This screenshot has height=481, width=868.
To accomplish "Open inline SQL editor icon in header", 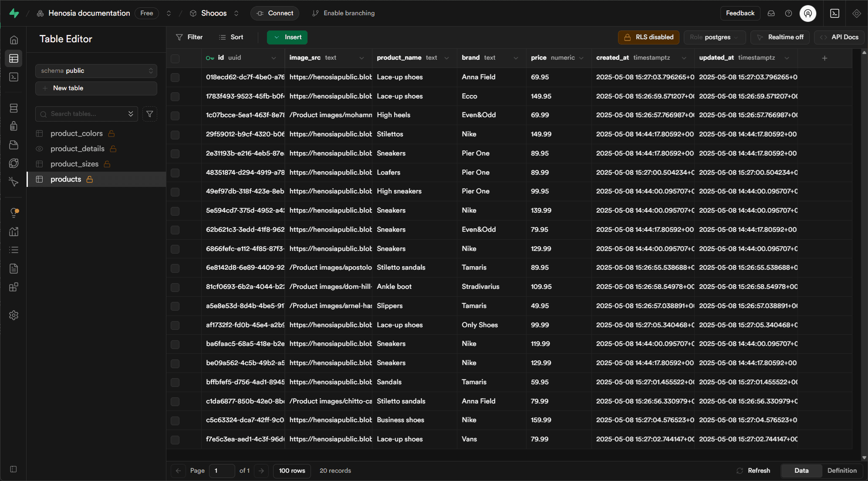I will pyautogui.click(x=835, y=14).
